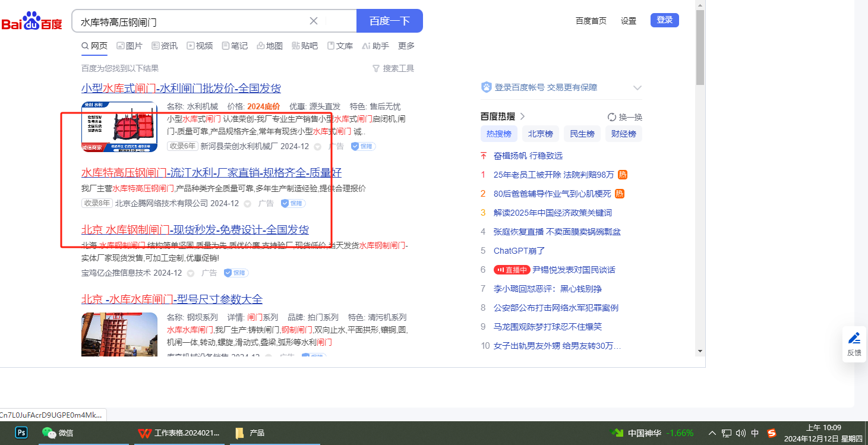Select the 北京榜 hot list tab

pyautogui.click(x=541, y=134)
